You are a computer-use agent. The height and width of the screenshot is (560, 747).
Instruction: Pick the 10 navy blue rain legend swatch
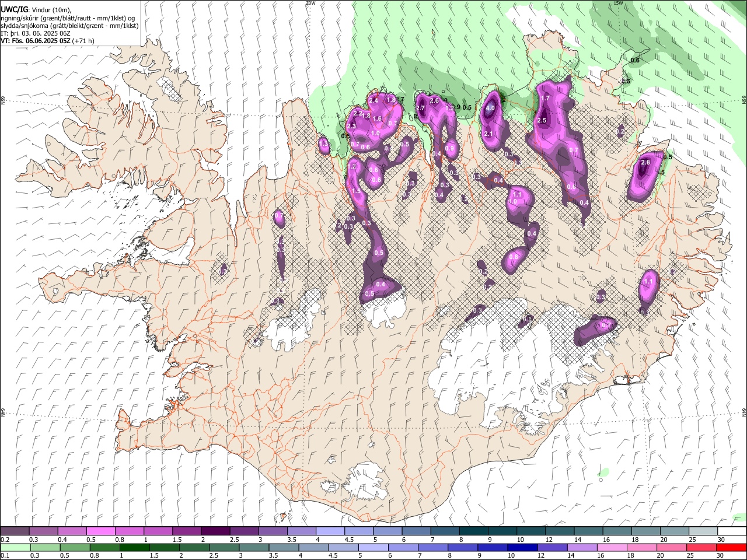pos(522,548)
